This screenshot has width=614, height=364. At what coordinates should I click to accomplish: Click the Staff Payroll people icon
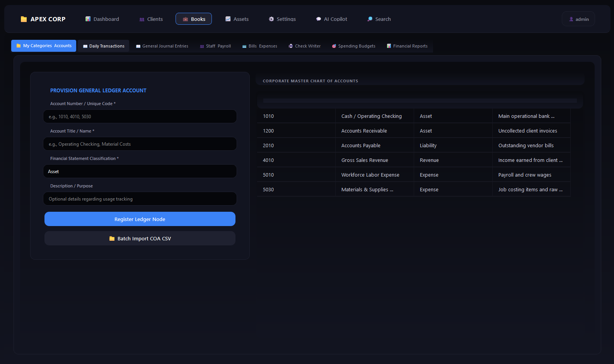[202, 46]
